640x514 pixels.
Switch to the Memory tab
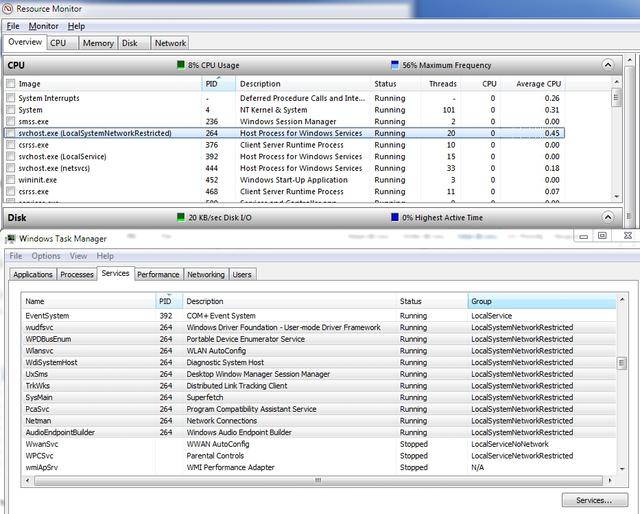click(97, 43)
